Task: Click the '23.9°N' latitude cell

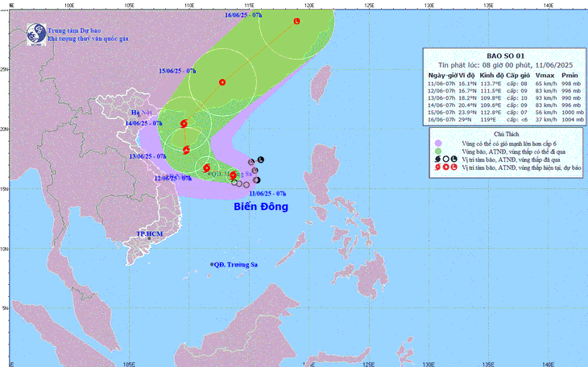Action: tap(468, 113)
